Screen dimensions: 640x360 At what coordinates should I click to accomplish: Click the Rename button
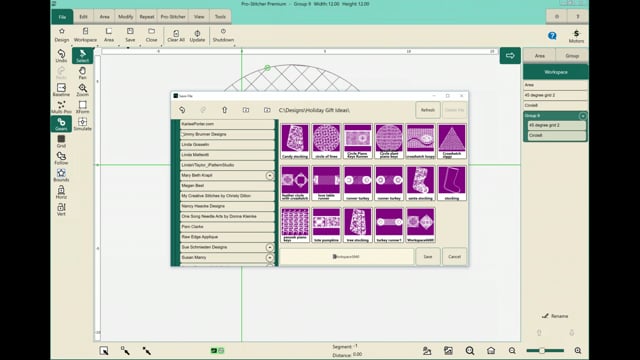coord(555,316)
